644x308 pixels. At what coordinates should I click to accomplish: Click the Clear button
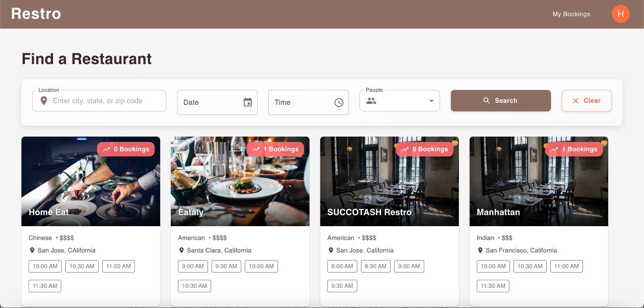pos(586,101)
